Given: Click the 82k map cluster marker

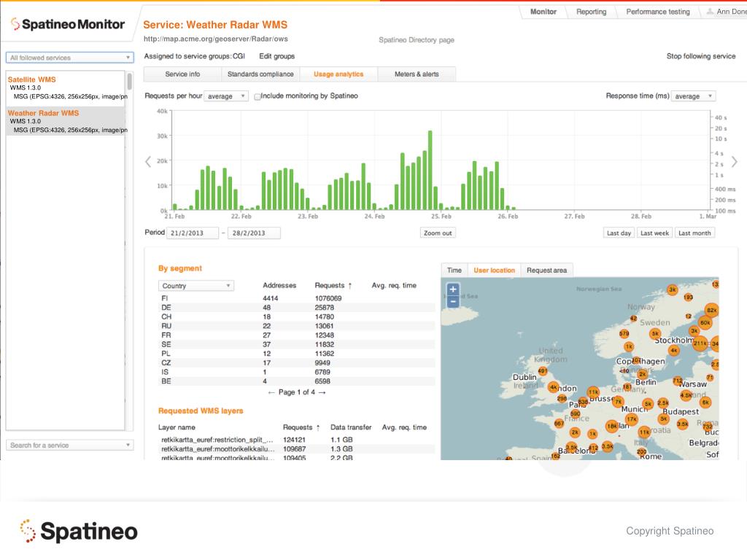Looking at the screenshot, I should (711, 310).
